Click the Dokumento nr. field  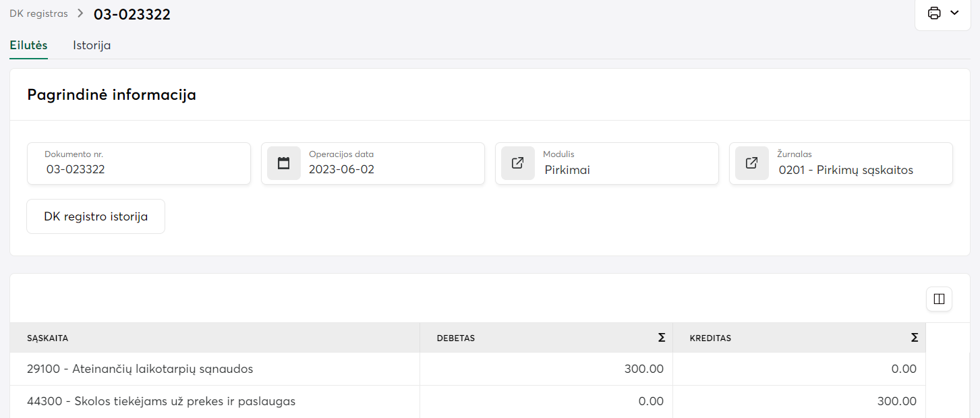point(138,169)
